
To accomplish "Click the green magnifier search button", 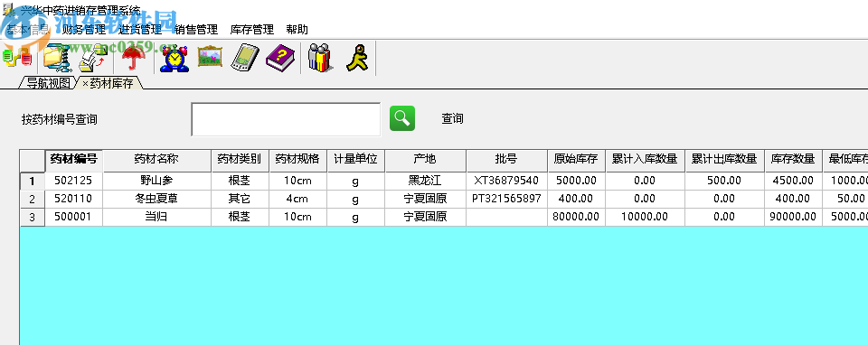I will (x=401, y=118).
